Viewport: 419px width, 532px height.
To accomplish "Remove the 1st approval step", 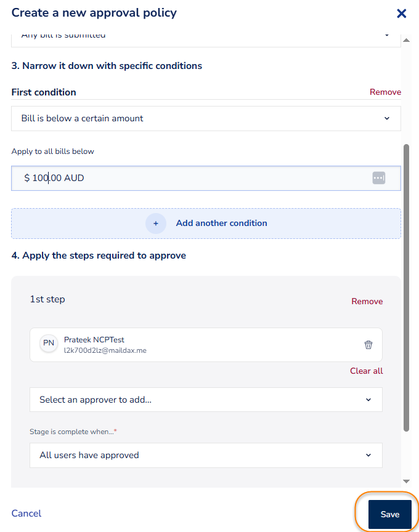I will click(367, 301).
